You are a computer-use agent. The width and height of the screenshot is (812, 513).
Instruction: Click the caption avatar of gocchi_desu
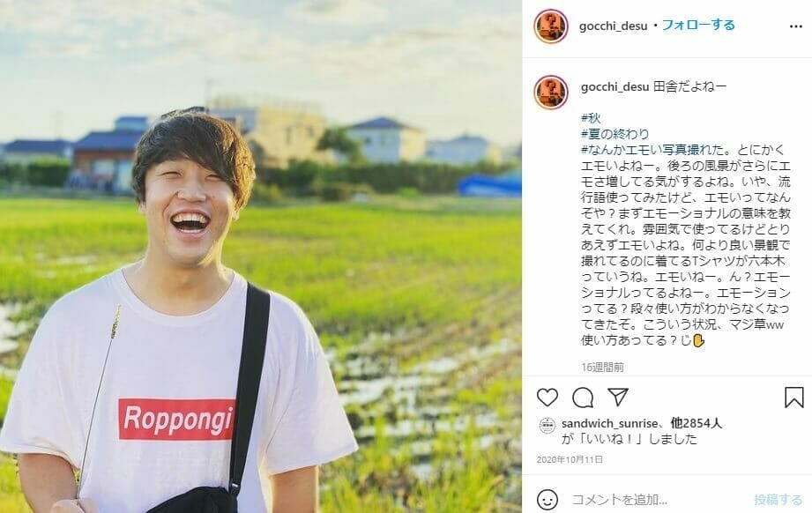[x=551, y=93]
